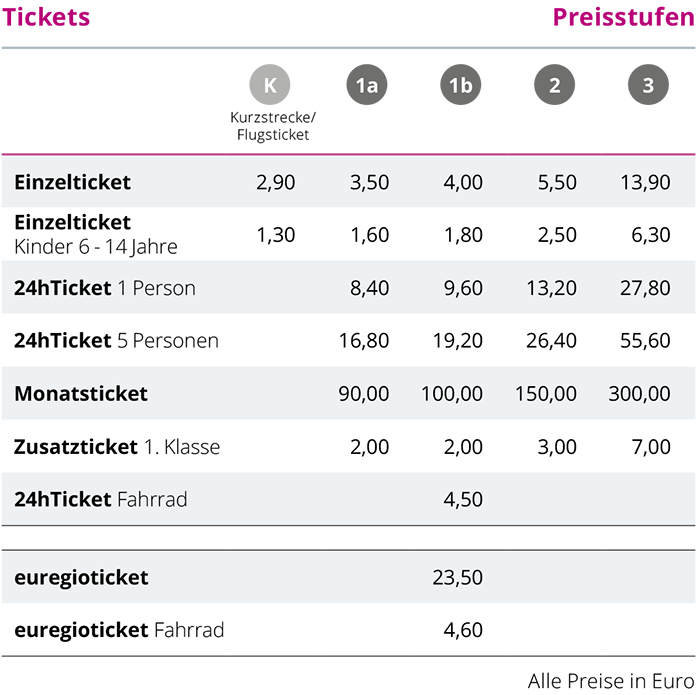Click the 300,00 Monatsticket price
Viewport: 700px width, 695px height.
(640, 394)
